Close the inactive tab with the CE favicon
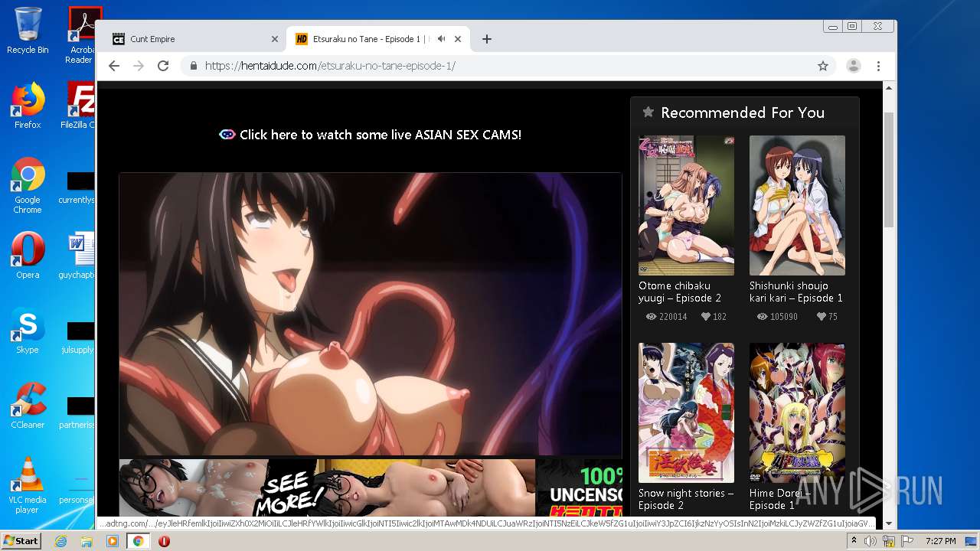 275,39
